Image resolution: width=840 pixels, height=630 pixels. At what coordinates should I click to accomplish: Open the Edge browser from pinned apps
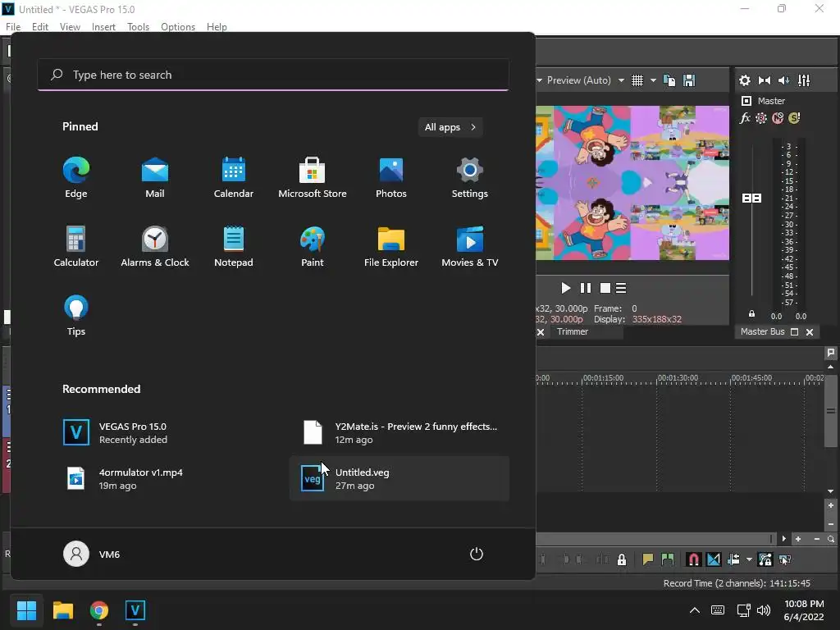click(x=76, y=178)
